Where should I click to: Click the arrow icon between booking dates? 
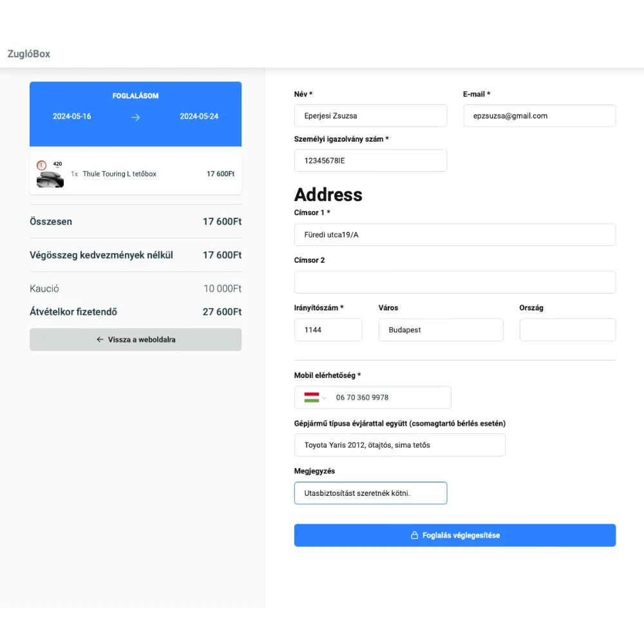coord(135,117)
